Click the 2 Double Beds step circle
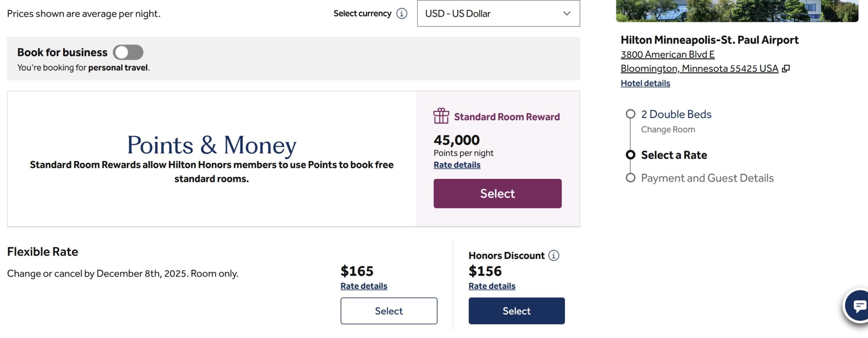868x338 pixels. tap(631, 114)
